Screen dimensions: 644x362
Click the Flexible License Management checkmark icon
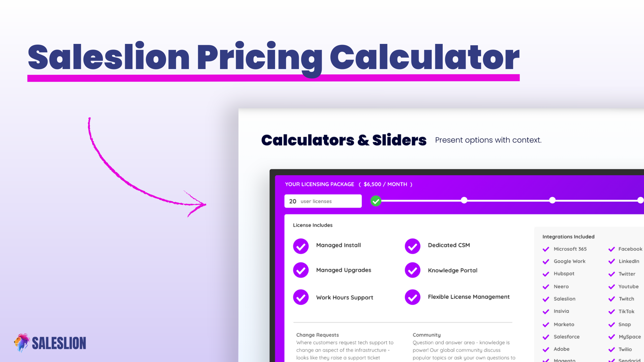point(412,297)
